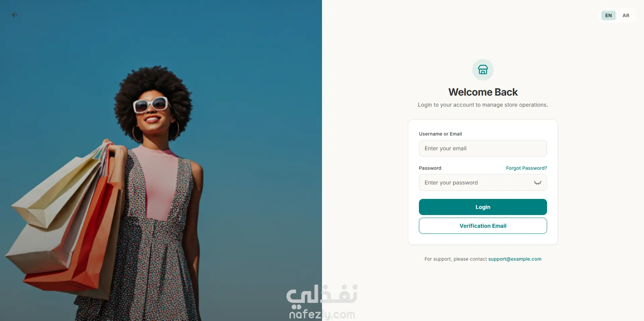The height and width of the screenshot is (321, 644).
Task: Click the Password field label
Action: click(430, 168)
